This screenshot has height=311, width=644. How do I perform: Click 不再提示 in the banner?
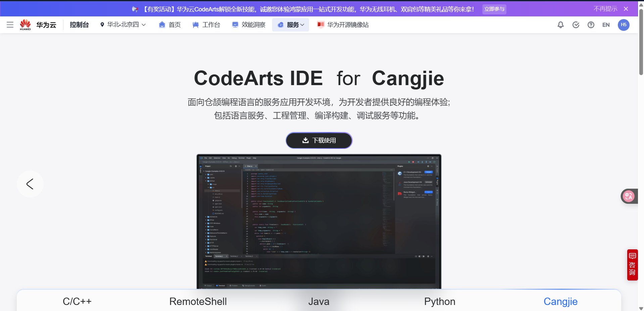[x=605, y=9]
